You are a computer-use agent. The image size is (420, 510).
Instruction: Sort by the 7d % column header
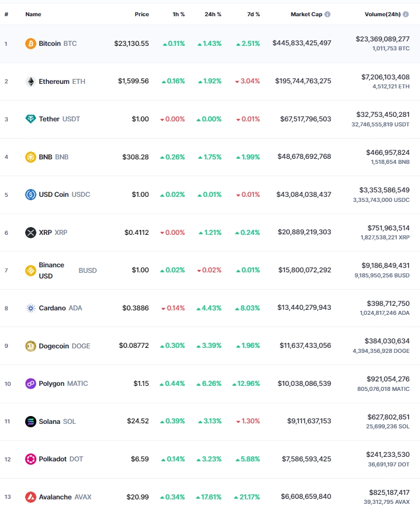point(253,15)
